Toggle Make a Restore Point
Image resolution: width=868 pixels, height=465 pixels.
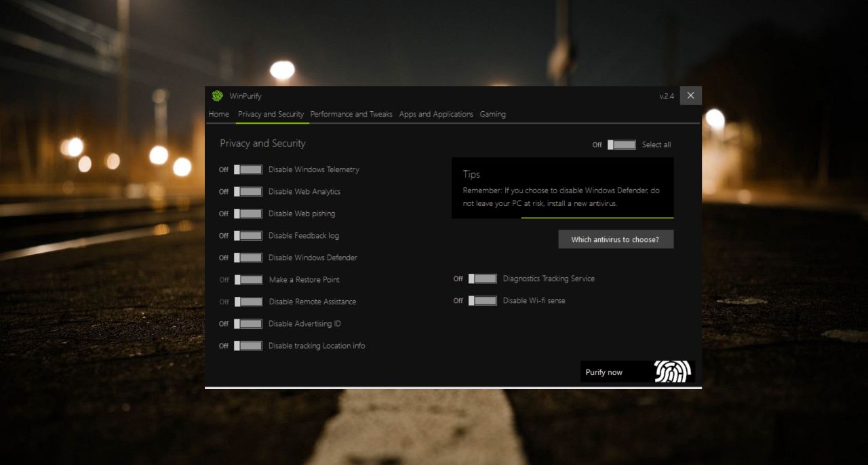(248, 280)
